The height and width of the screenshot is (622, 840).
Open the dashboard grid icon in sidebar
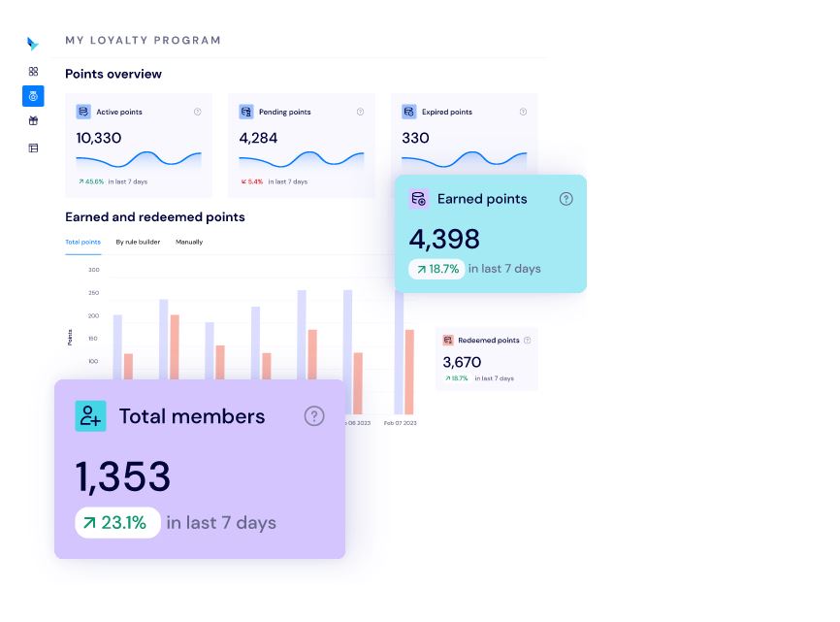click(33, 71)
